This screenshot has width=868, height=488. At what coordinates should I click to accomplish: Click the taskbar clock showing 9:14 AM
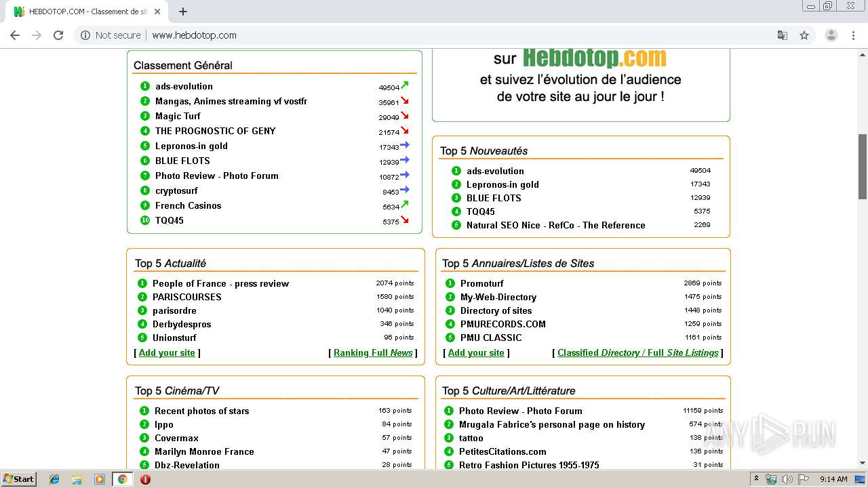pos(833,479)
